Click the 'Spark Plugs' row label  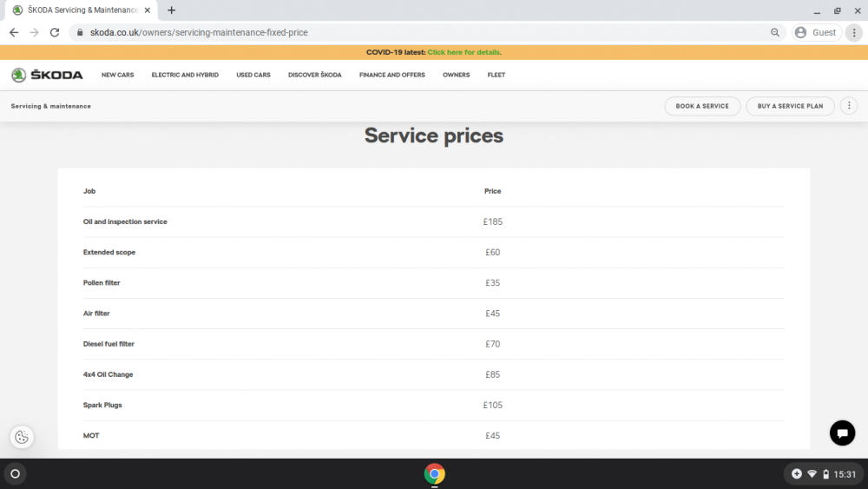tap(102, 405)
